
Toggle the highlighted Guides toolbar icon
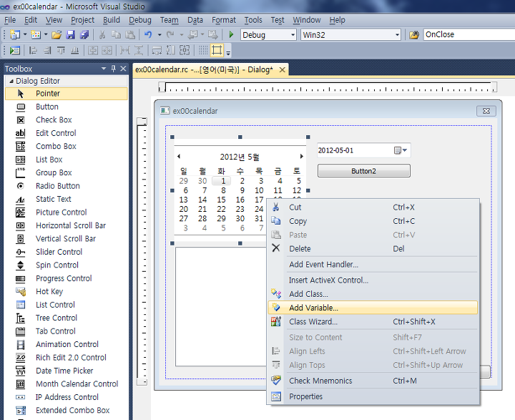[x=217, y=50]
